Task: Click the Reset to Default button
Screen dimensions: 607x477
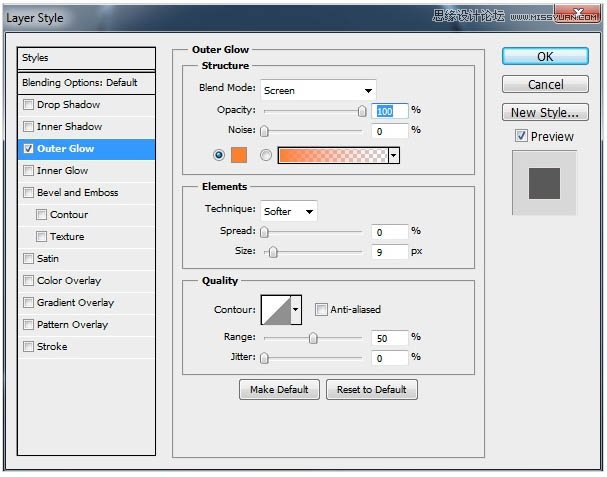Action: (371, 389)
